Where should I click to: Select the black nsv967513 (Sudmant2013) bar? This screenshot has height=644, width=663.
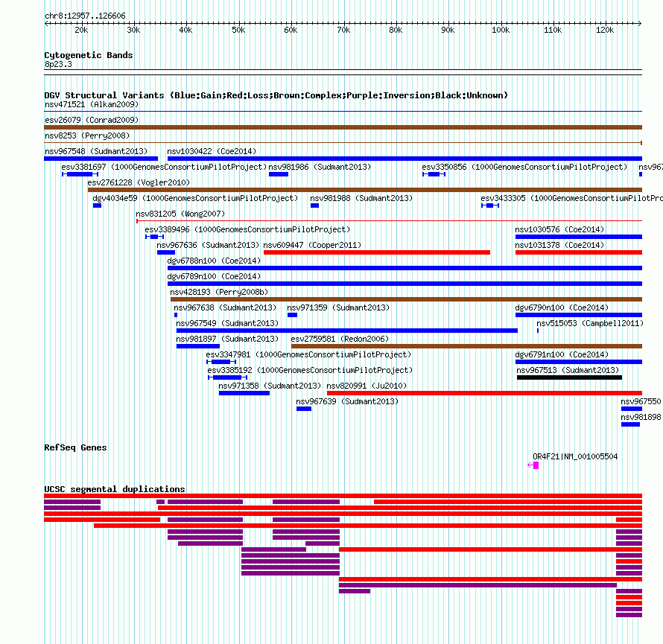(569, 377)
